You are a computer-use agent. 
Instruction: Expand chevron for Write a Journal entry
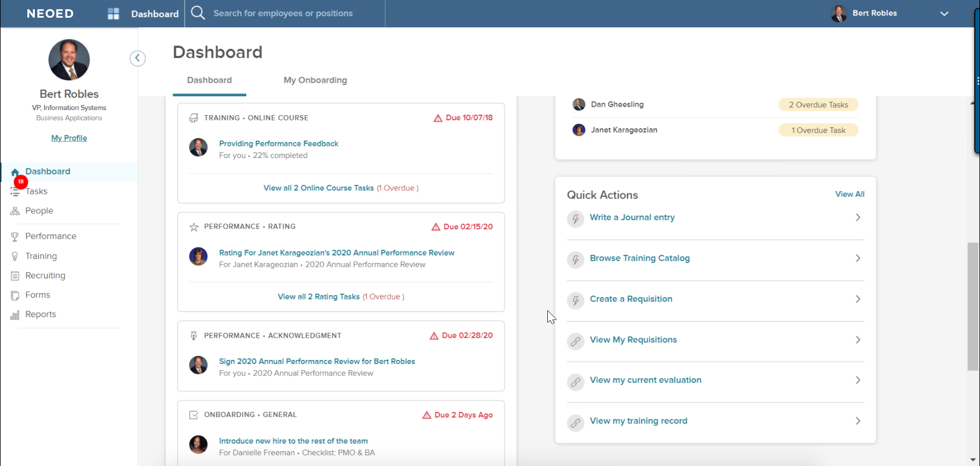[858, 217]
